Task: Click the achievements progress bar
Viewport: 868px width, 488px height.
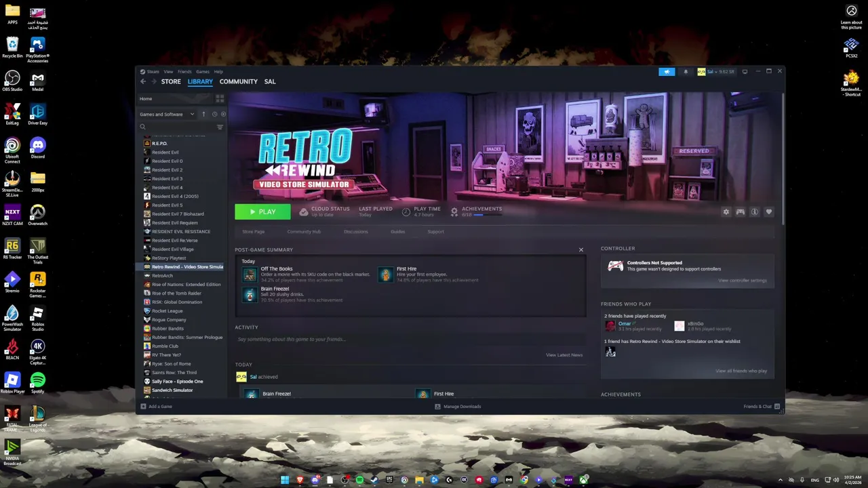Action: (x=488, y=215)
